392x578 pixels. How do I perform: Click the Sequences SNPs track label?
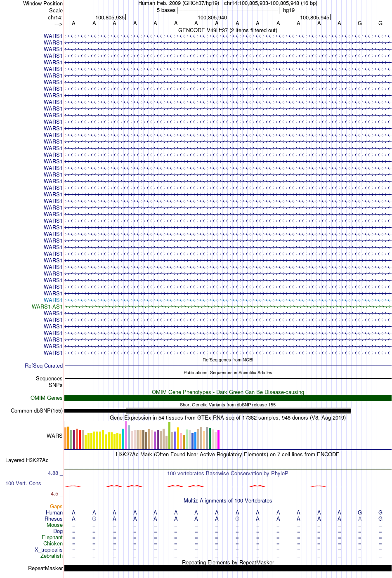point(49,382)
